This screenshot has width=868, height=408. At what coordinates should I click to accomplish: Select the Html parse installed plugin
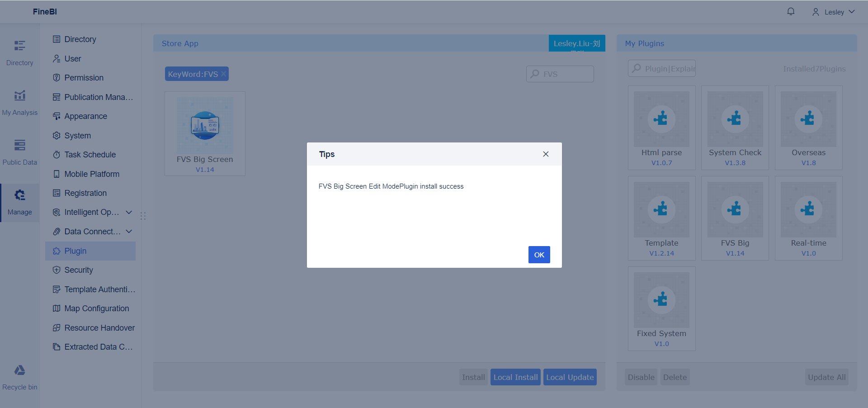coord(661,128)
